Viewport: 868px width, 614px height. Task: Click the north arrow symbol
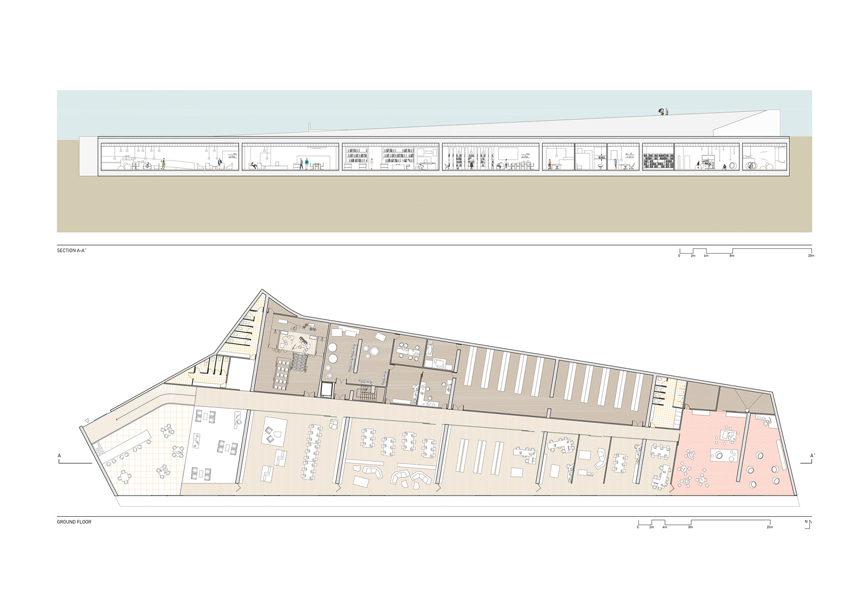tap(808, 524)
